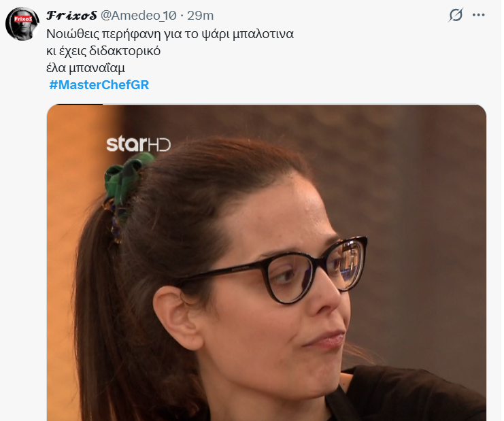
Task: Click the FrixoS profile avatar
Action: pyautogui.click(x=22, y=24)
